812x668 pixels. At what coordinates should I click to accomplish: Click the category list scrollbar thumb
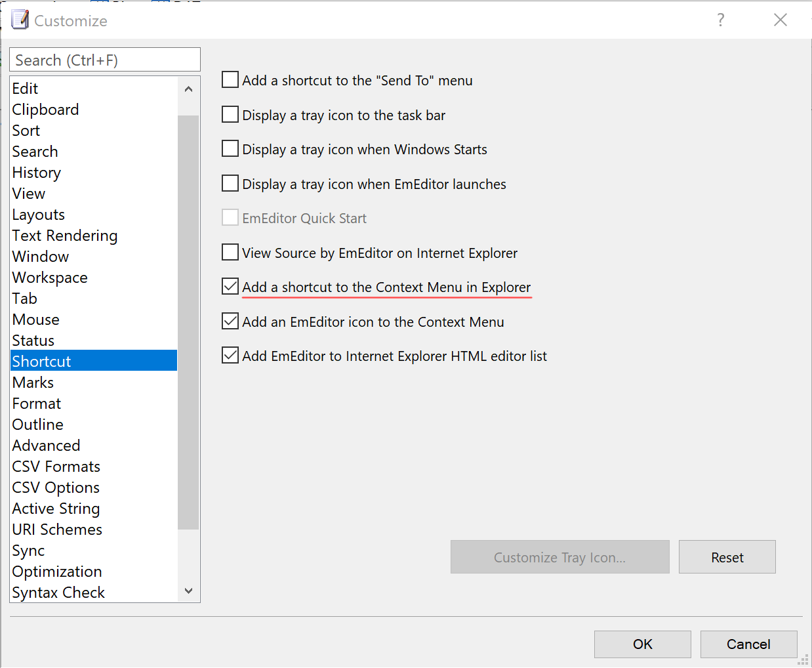pos(188,322)
